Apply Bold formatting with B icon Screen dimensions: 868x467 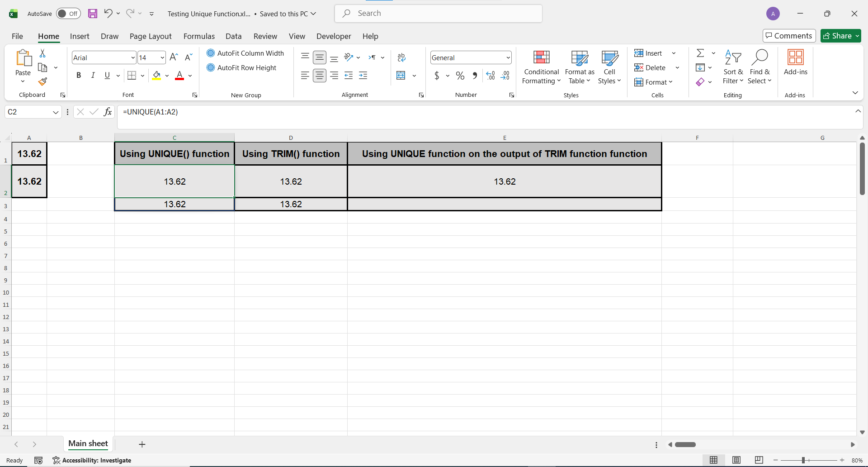click(79, 76)
